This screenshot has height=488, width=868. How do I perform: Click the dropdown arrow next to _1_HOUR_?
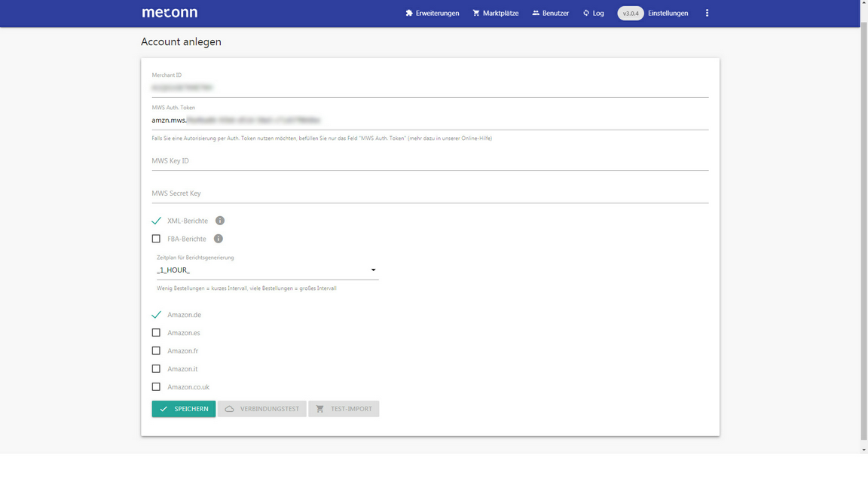tap(373, 270)
